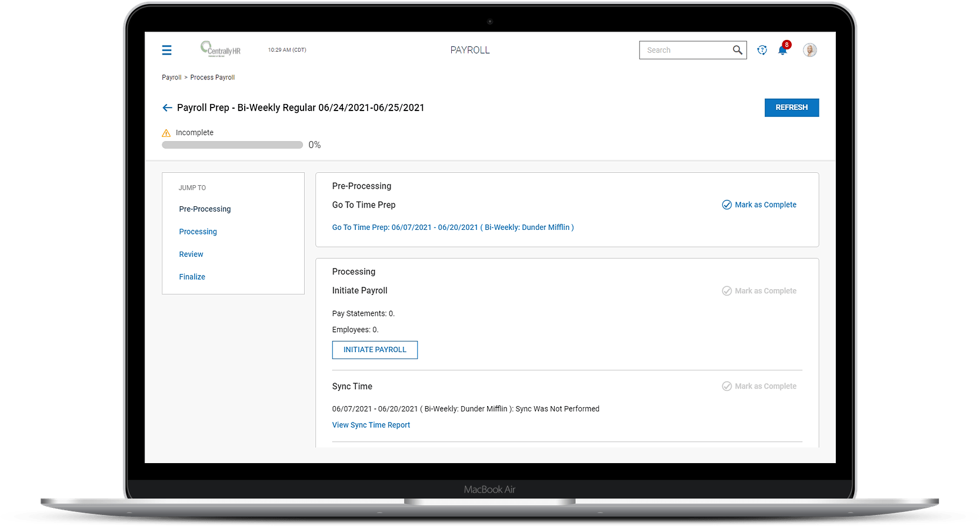
Task: Click the Go To Time Prep heading
Action: tap(364, 205)
